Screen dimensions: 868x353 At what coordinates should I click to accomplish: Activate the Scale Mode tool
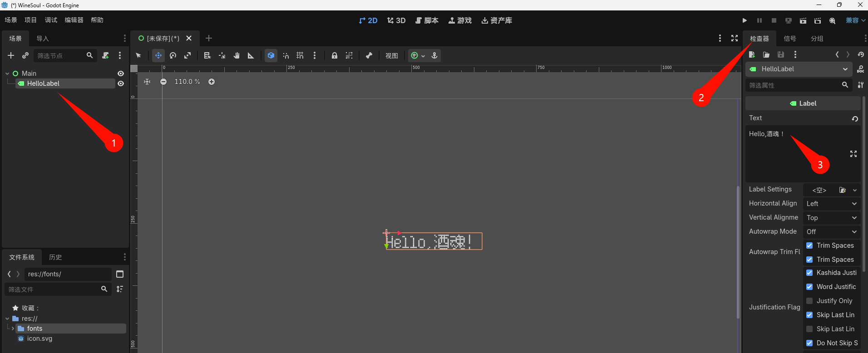pos(187,55)
